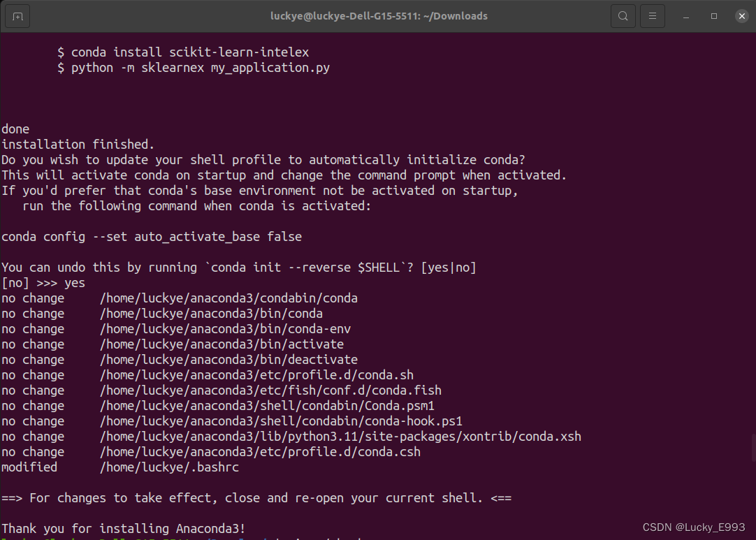The image size is (756, 540).
Task: Click the condabin/conda path line
Action: pos(228,298)
